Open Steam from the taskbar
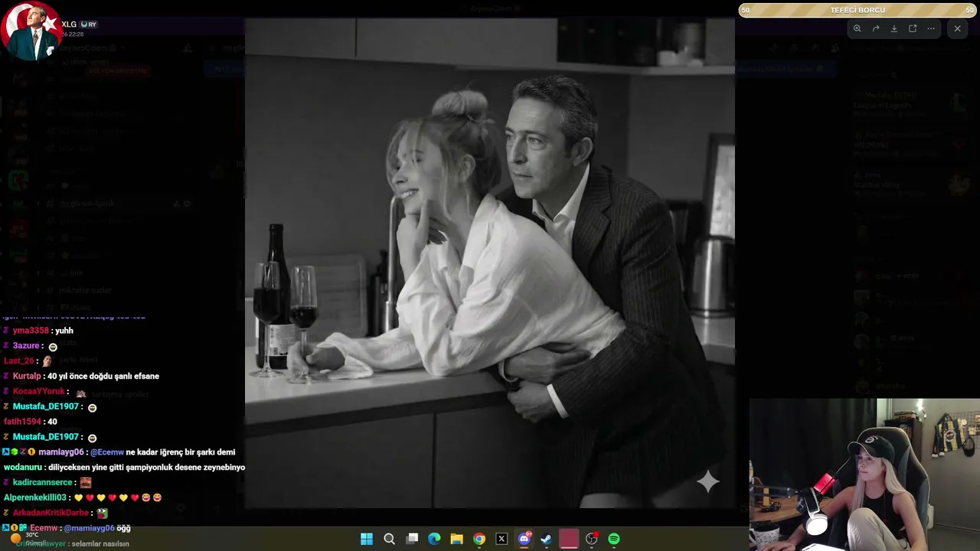Image resolution: width=980 pixels, height=551 pixels. (546, 539)
